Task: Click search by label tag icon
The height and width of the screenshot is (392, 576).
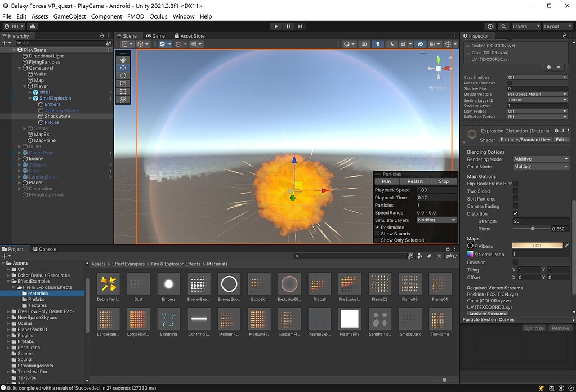Action: point(429,256)
